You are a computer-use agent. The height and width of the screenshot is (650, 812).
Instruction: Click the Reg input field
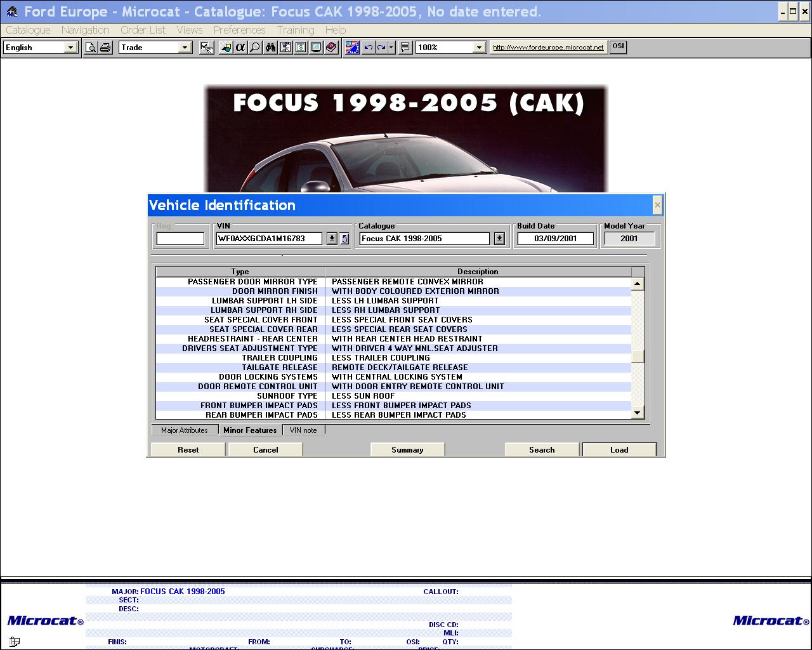coord(180,239)
